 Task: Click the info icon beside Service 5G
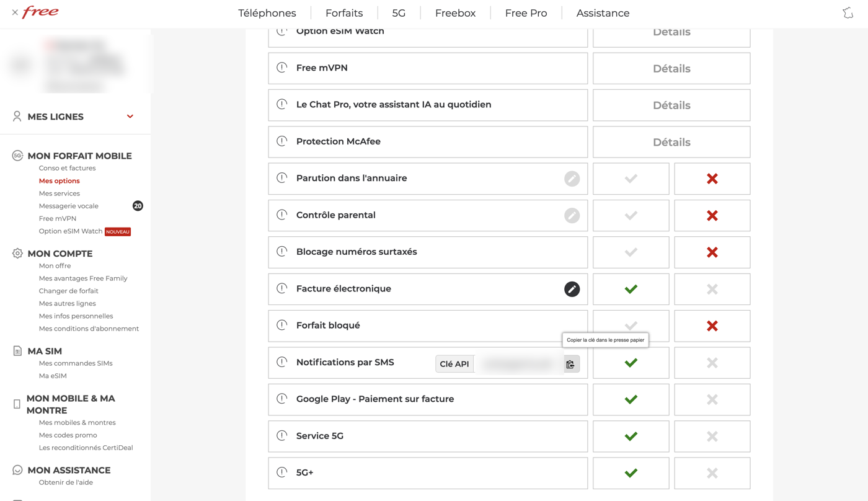[282, 436]
